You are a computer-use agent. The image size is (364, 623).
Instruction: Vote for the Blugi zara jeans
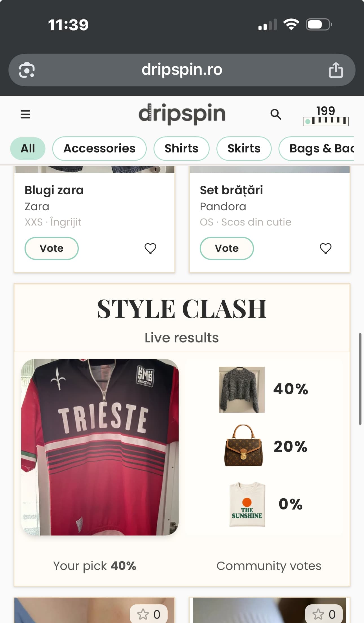52,248
